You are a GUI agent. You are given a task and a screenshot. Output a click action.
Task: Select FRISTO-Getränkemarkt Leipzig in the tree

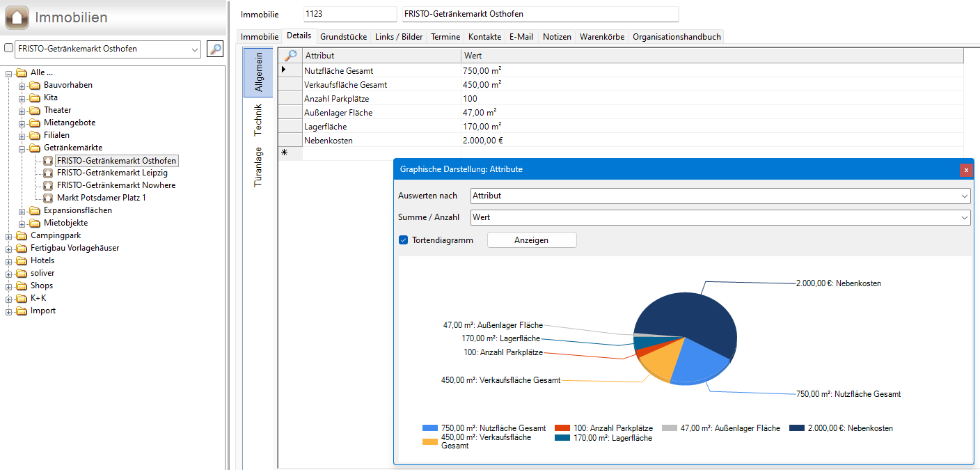[x=112, y=173]
